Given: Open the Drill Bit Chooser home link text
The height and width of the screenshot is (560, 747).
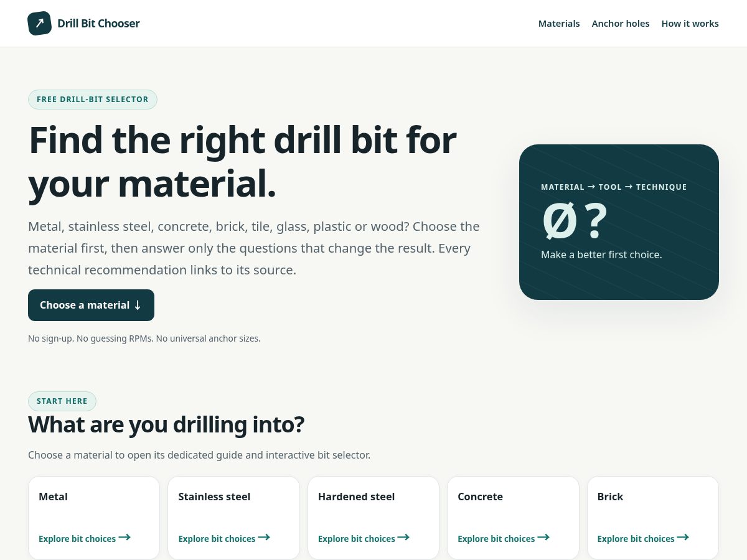Looking at the screenshot, I should click(x=98, y=24).
